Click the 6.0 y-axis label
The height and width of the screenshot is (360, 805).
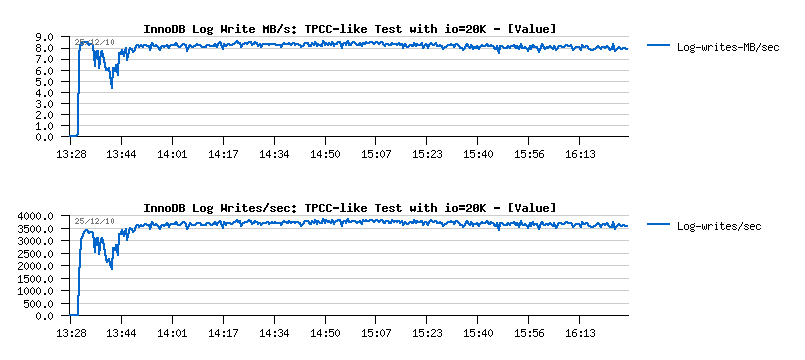pyautogui.click(x=45, y=70)
